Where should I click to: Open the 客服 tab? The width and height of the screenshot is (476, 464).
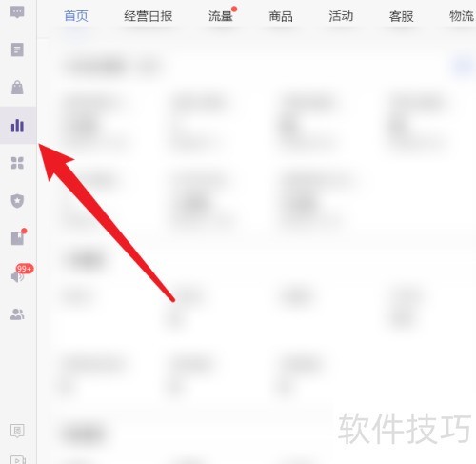point(401,16)
